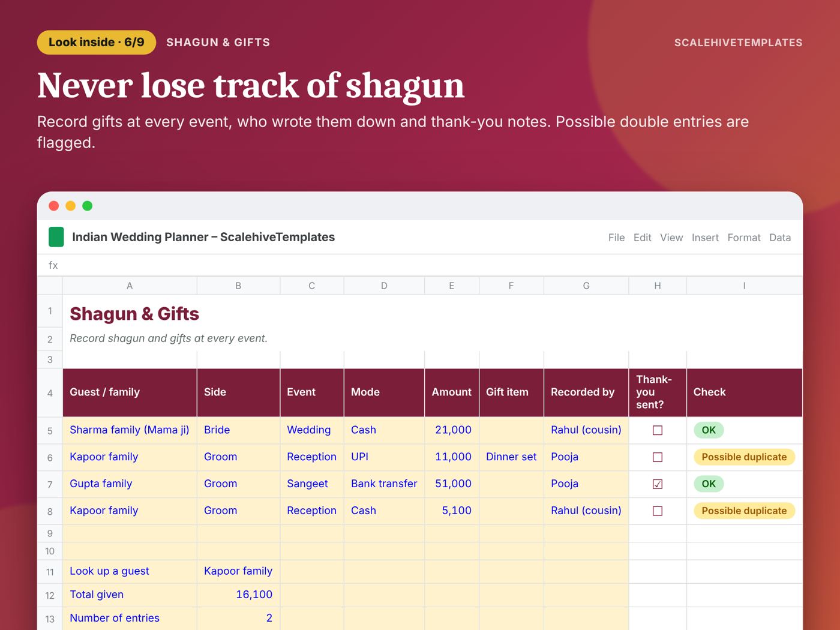This screenshot has height=630, width=840.
Task: Tick thank-you checkbox for Kapoor family UPI row
Action: click(x=658, y=457)
